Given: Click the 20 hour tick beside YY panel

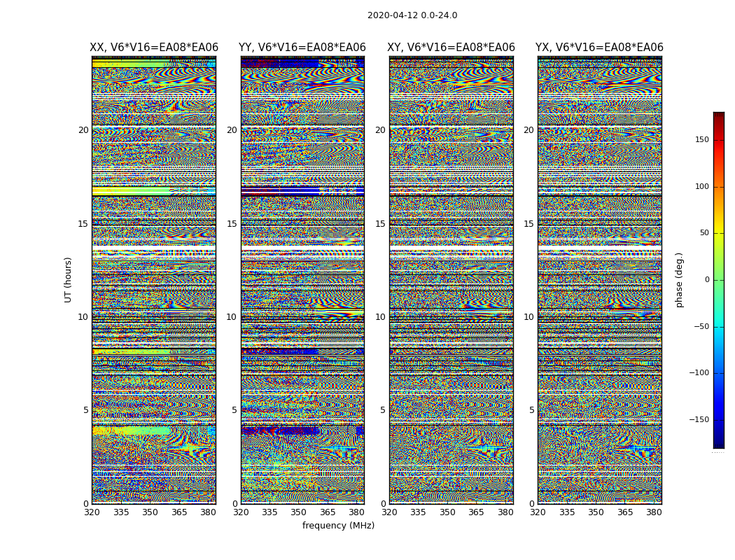Looking at the screenshot, I should pos(232,130).
